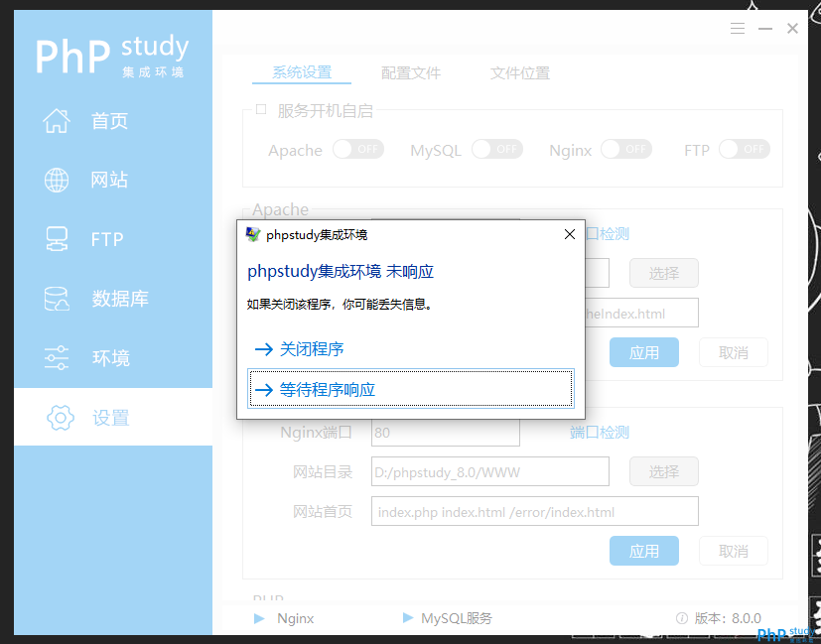821x644 pixels.
Task: Click Nginx section 取消 button
Action: [x=733, y=551]
